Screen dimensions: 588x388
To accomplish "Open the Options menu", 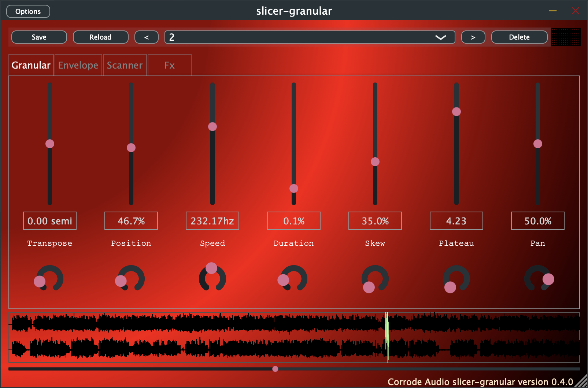I will pyautogui.click(x=28, y=11).
